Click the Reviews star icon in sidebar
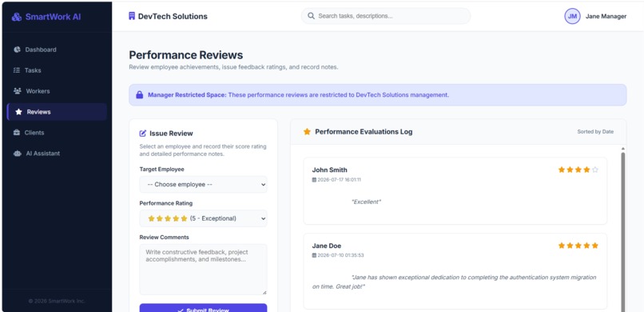 tap(18, 112)
